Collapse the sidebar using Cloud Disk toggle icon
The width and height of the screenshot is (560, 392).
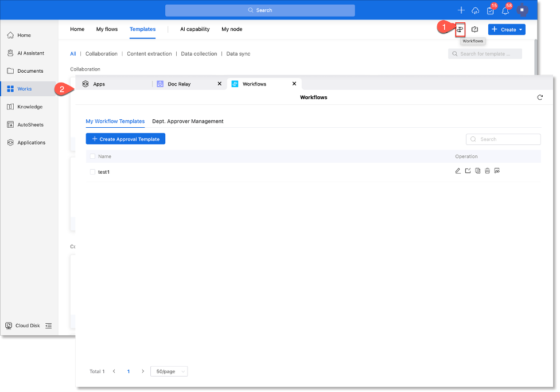tap(48, 326)
